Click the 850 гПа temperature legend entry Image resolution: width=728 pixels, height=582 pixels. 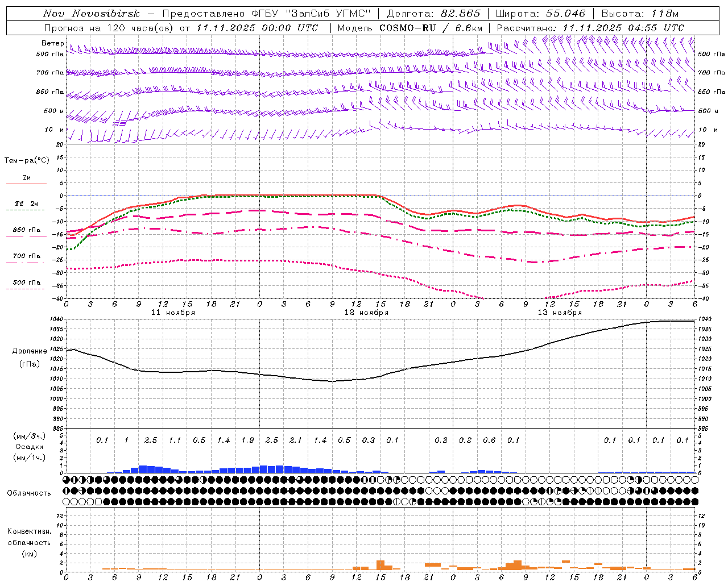click(x=26, y=230)
